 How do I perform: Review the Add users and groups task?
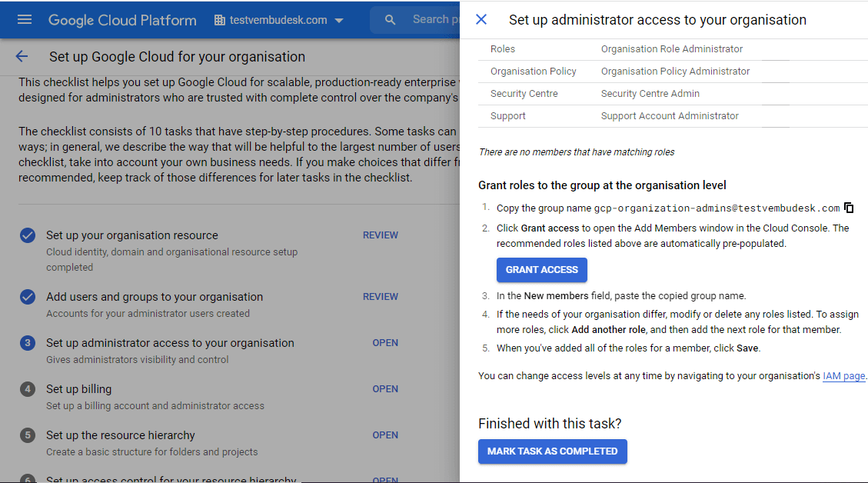coord(381,296)
